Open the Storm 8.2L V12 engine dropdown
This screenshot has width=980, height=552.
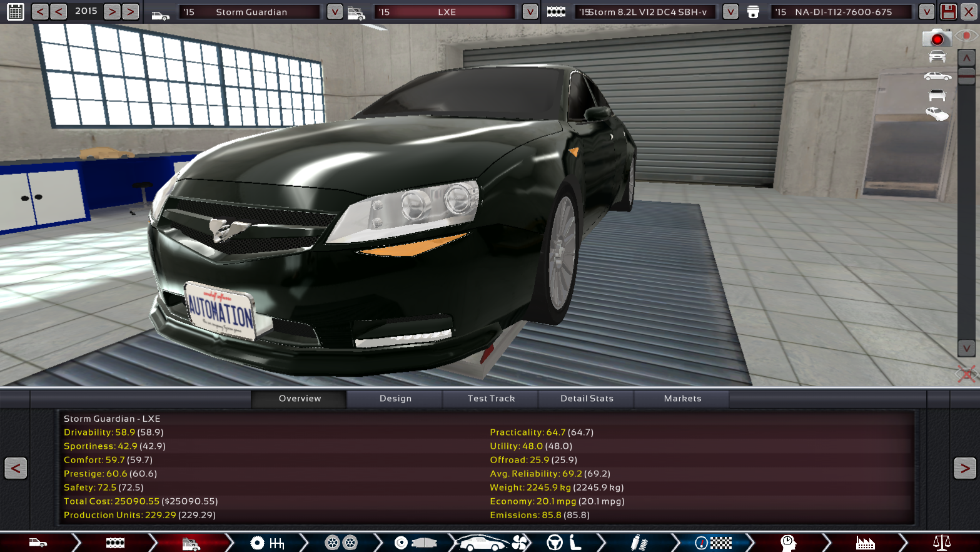tap(730, 12)
